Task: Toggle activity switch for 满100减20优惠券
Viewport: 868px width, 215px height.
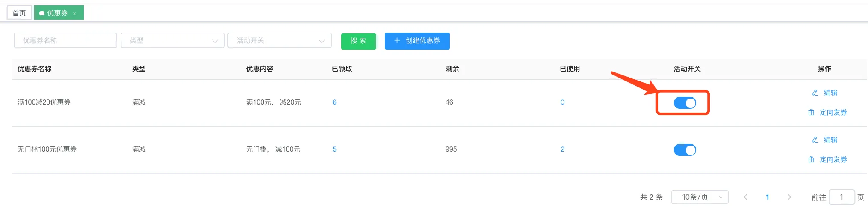Action: coord(685,103)
